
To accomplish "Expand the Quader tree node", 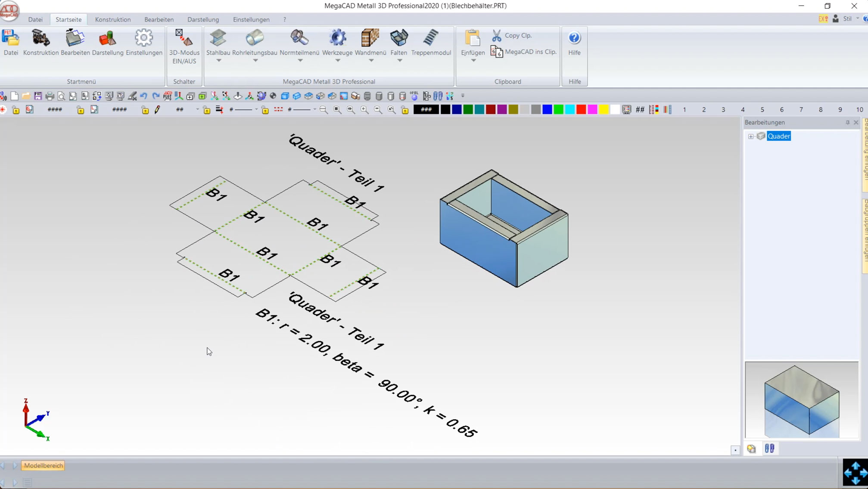I will pyautogui.click(x=751, y=136).
